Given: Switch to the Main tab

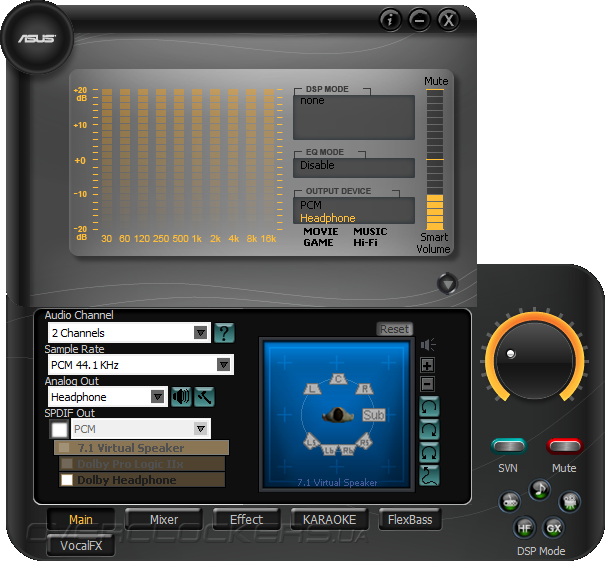Looking at the screenshot, I should pos(81,519).
